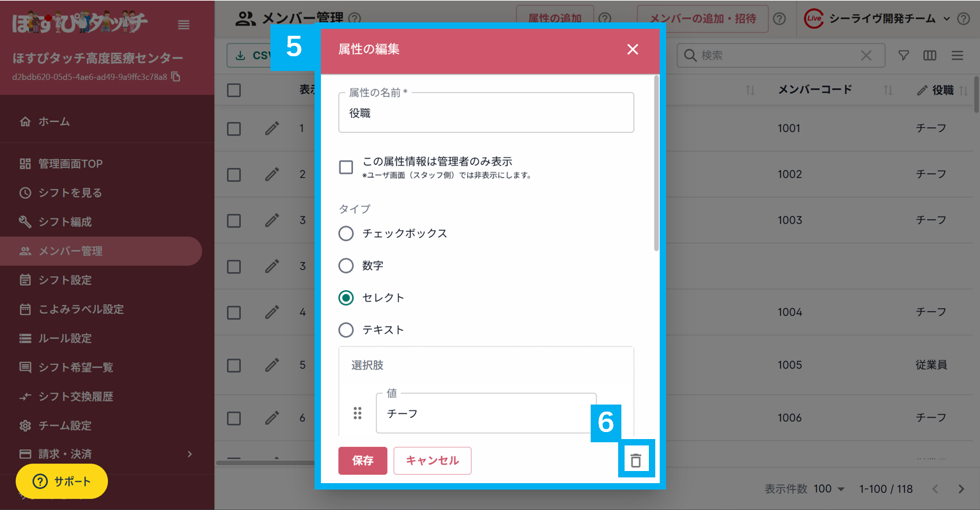
Task: Click the drag handle beside the チーフ option
Action: point(356,413)
